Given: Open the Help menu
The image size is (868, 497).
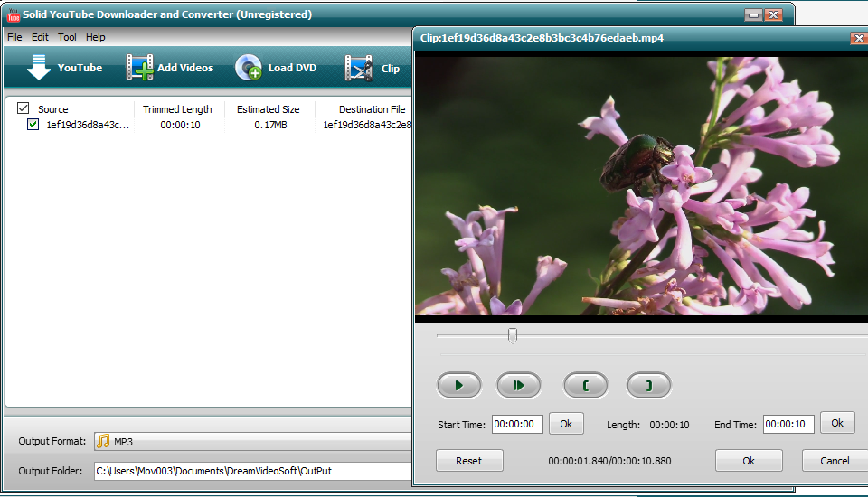Looking at the screenshot, I should [95, 37].
